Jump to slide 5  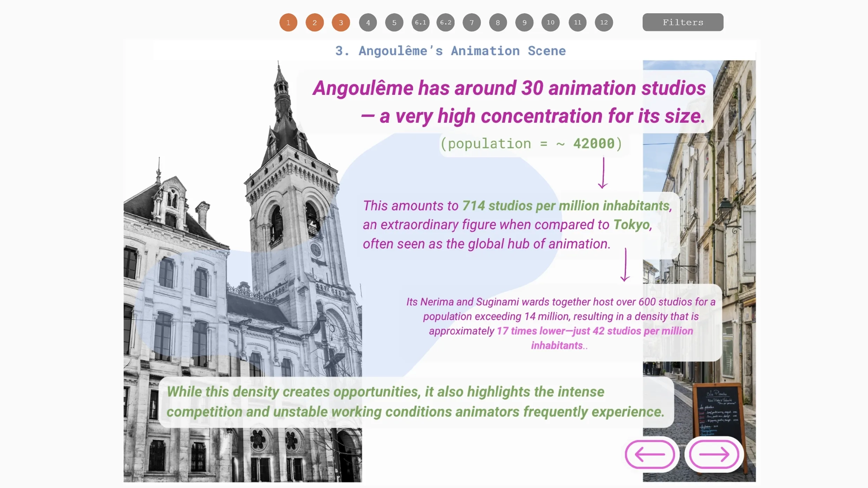coord(394,22)
